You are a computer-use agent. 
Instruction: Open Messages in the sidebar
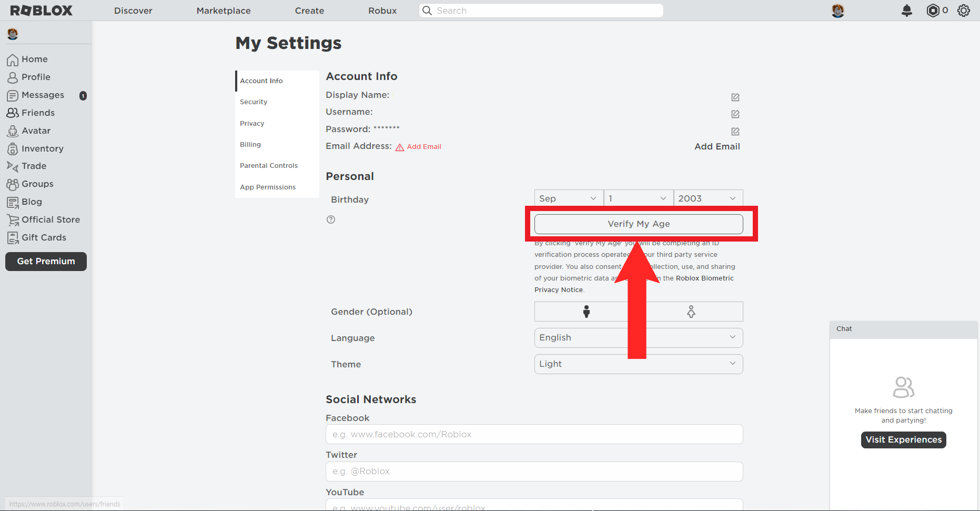[x=36, y=95]
